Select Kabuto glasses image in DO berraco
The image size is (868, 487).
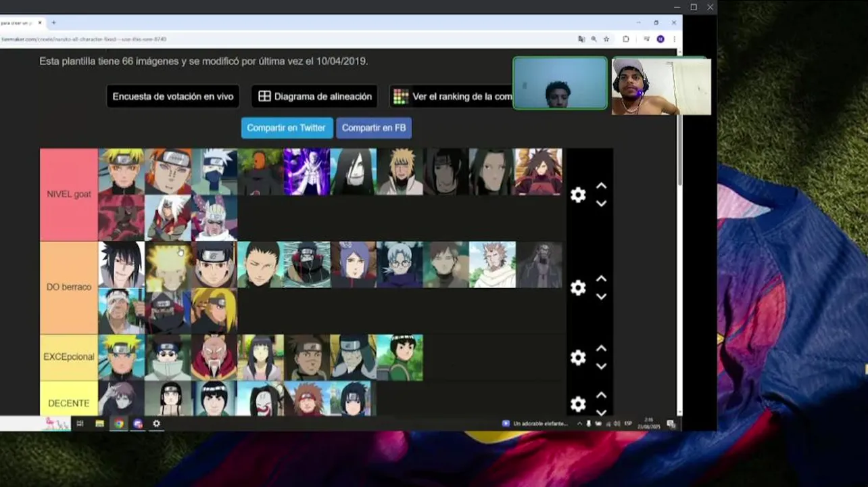400,264
